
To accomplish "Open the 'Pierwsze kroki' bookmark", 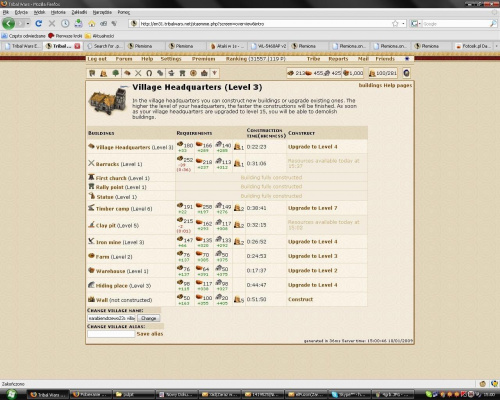I will pyautogui.click(x=65, y=36).
